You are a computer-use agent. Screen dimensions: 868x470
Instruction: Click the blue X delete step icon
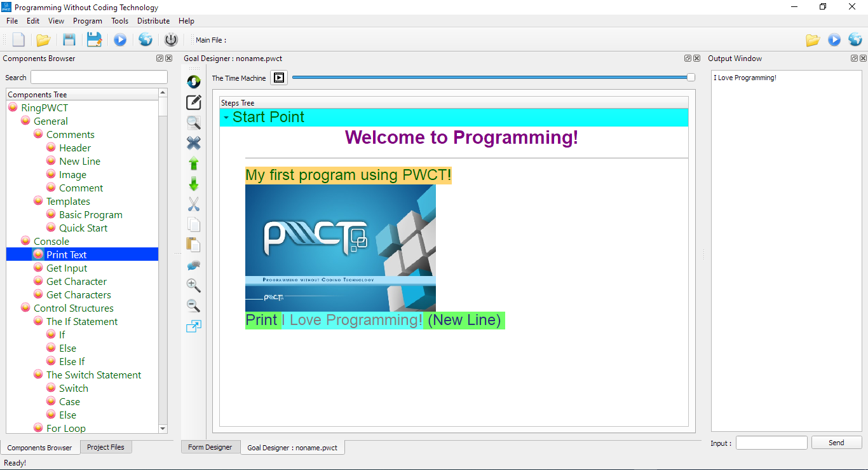coord(194,143)
